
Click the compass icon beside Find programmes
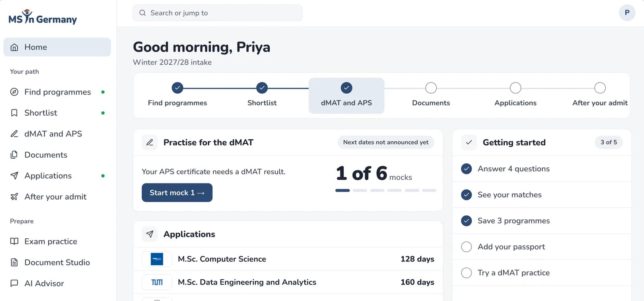tap(14, 92)
